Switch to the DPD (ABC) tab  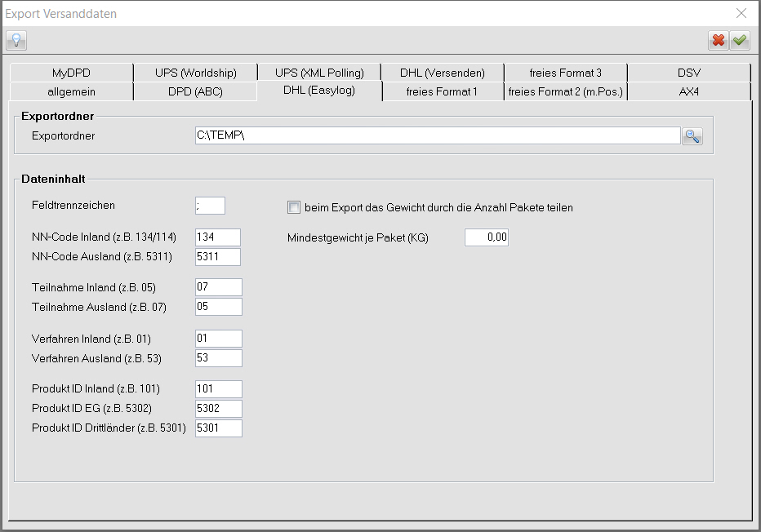(x=194, y=91)
